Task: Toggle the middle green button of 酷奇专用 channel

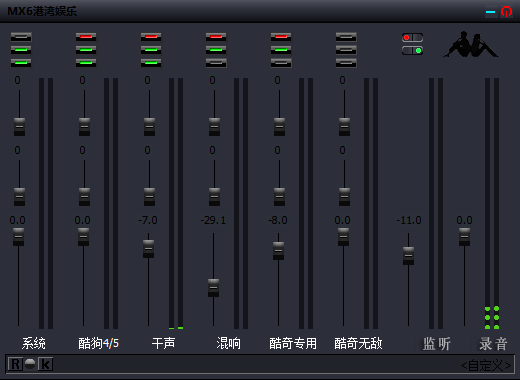Action: [x=281, y=50]
